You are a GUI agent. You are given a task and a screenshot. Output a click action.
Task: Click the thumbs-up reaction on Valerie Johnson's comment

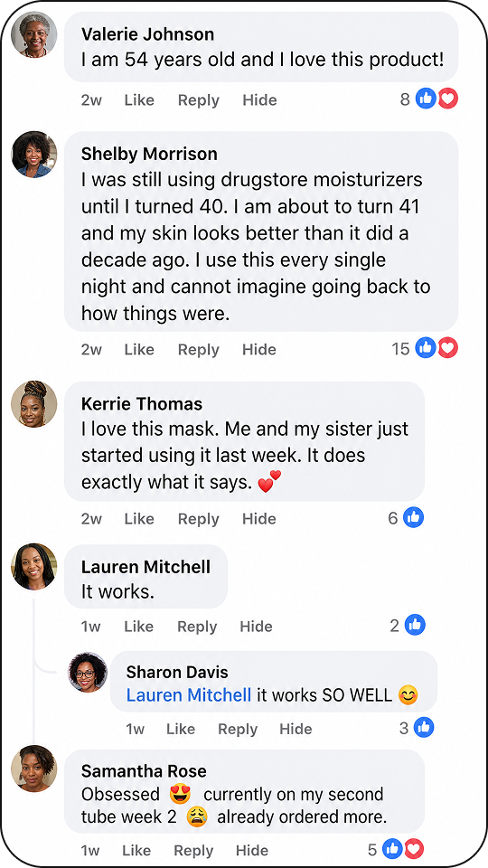click(x=426, y=99)
